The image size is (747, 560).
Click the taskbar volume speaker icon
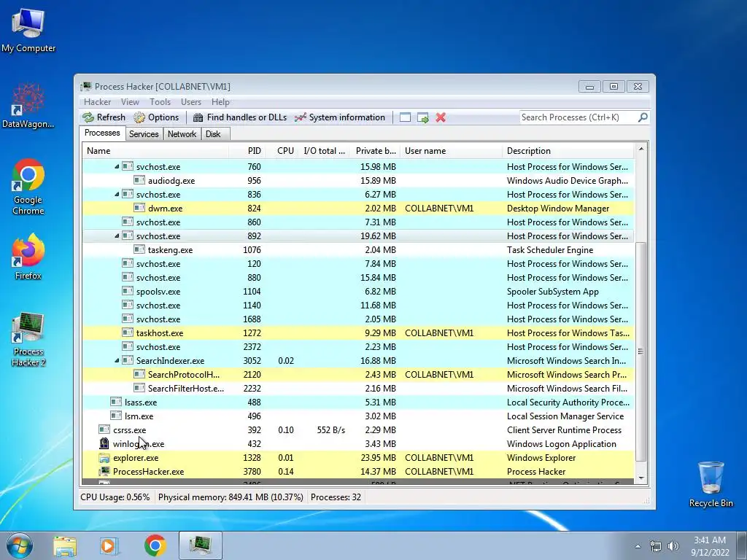[673, 546]
